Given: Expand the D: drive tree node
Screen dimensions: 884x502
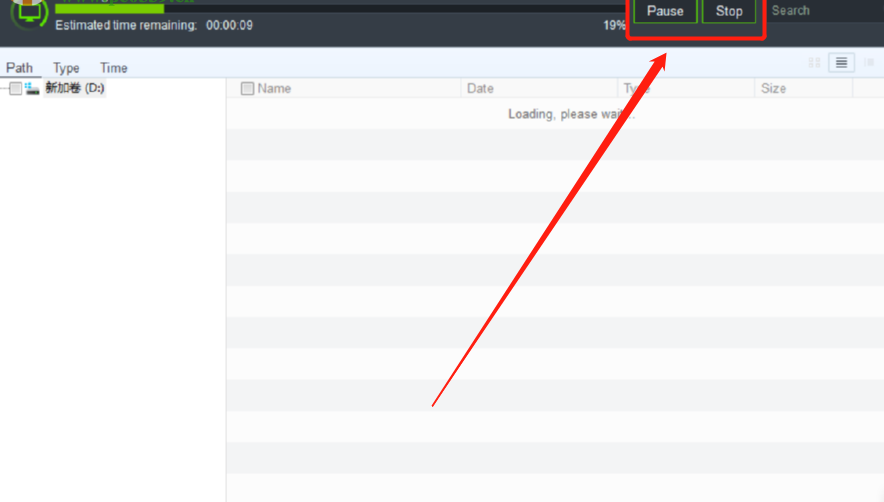Looking at the screenshot, I should 4,89.
